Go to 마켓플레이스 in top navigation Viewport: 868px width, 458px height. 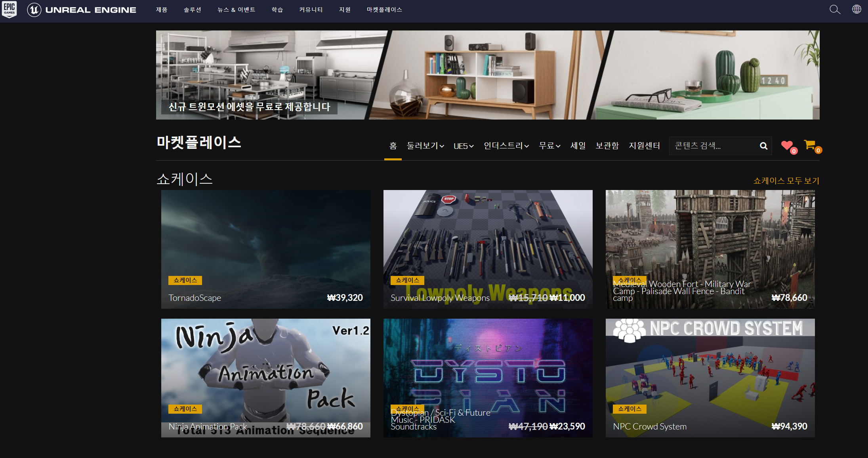(384, 10)
